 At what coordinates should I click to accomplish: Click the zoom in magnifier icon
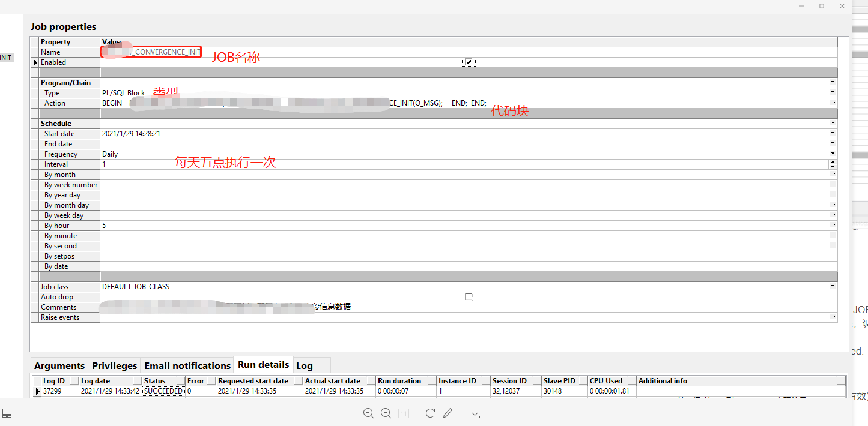[x=368, y=413]
